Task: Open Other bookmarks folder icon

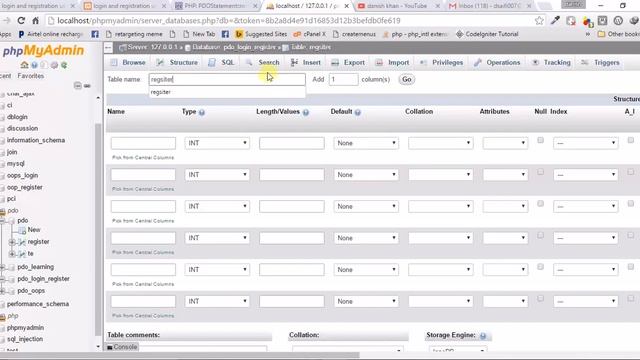Action: 601,34
